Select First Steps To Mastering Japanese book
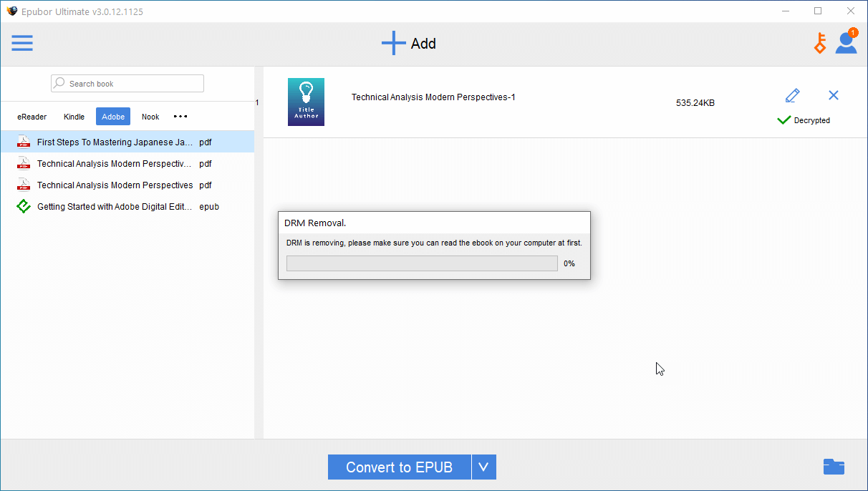Screen dimensions: 868x491 point(127,142)
